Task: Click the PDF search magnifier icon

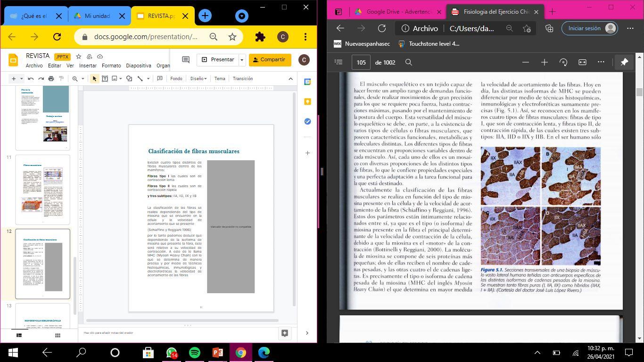Action: pyautogui.click(x=409, y=62)
